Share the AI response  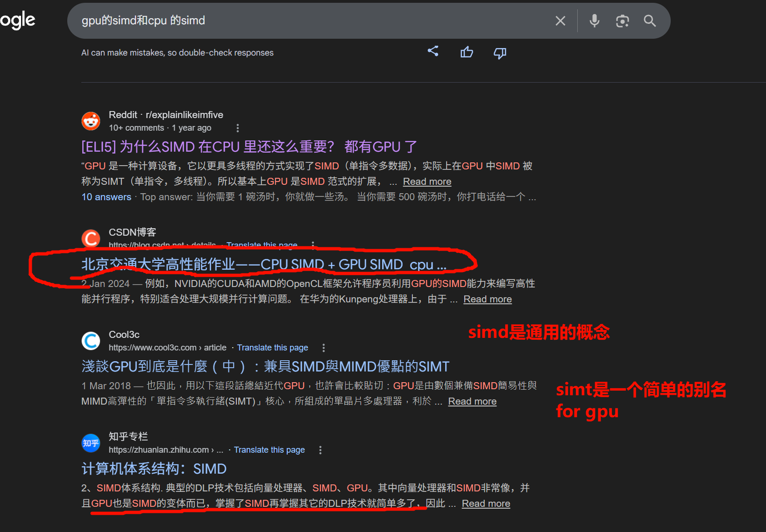[433, 51]
